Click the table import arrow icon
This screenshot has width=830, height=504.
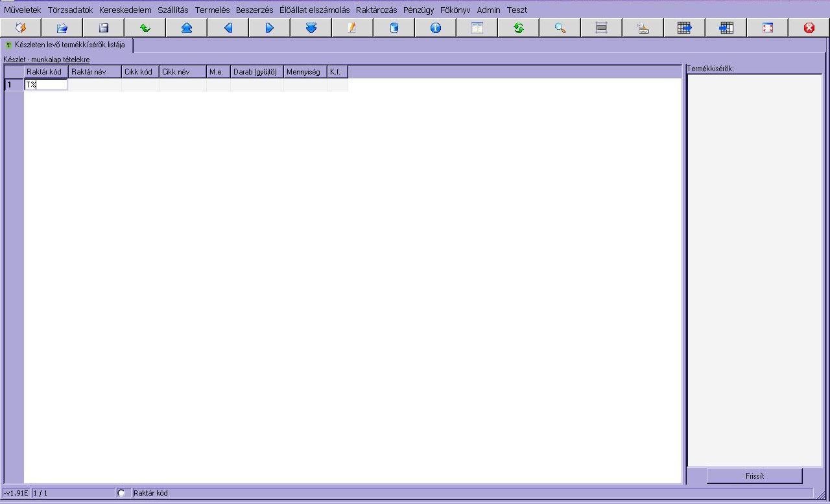(x=726, y=28)
